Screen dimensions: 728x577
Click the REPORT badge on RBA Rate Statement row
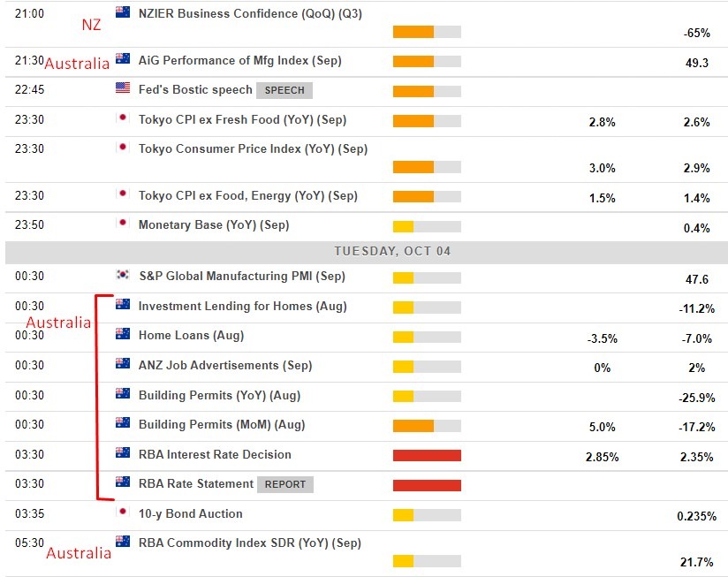point(286,483)
